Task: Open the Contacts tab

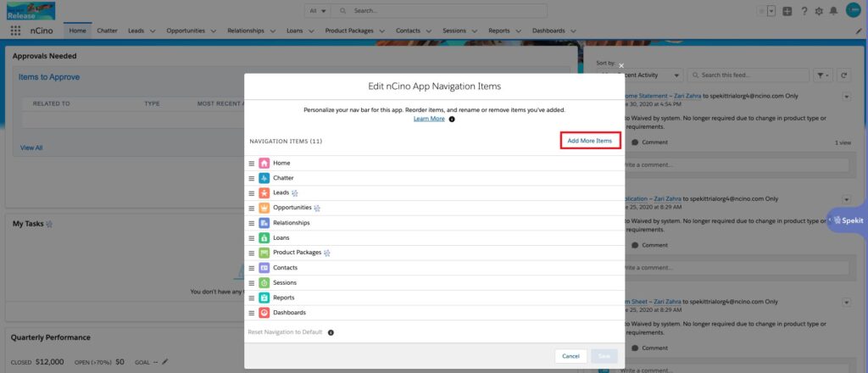Action: click(408, 31)
